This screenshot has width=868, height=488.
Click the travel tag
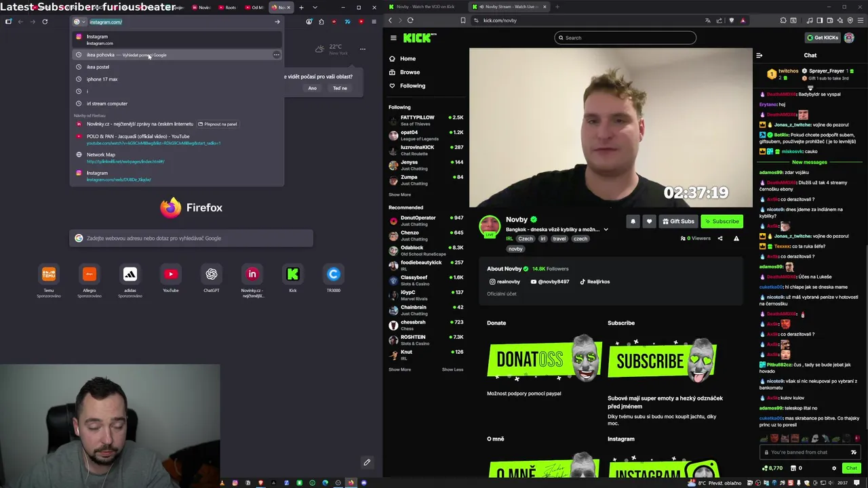pyautogui.click(x=559, y=239)
